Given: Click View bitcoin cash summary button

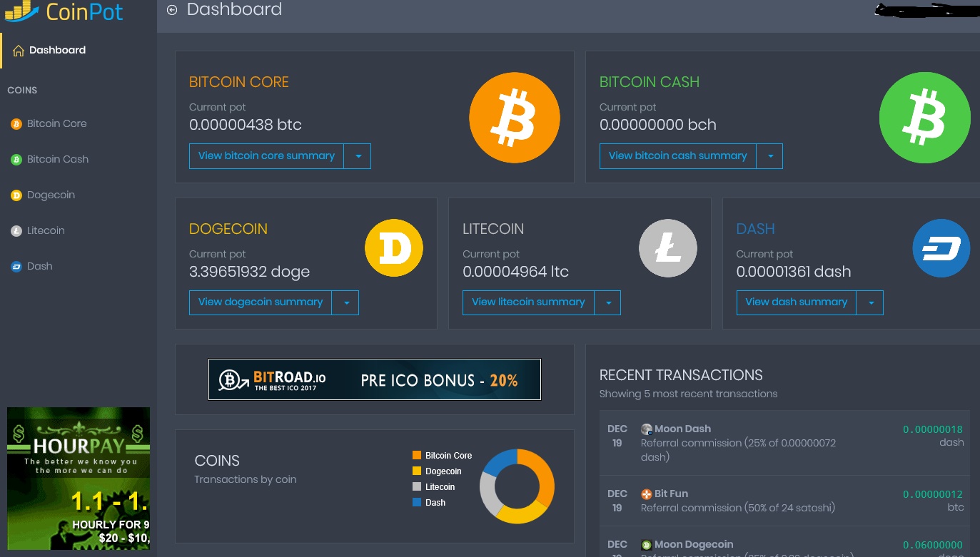Looking at the screenshot, I should coord(677,156).
